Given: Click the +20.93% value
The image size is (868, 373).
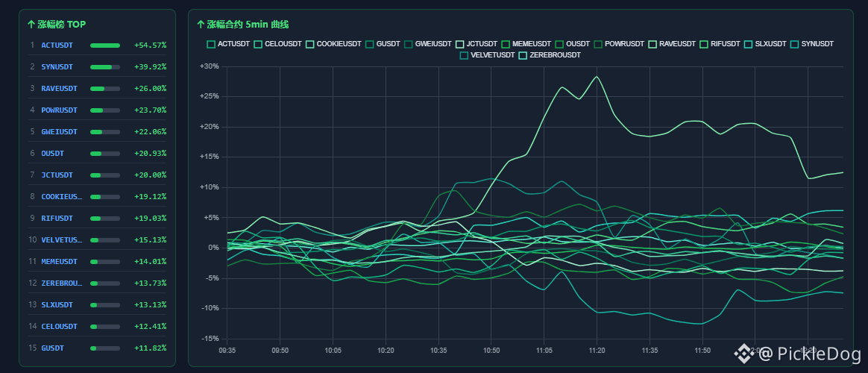Looking at the screenshot, I should (x=150, y=153).
